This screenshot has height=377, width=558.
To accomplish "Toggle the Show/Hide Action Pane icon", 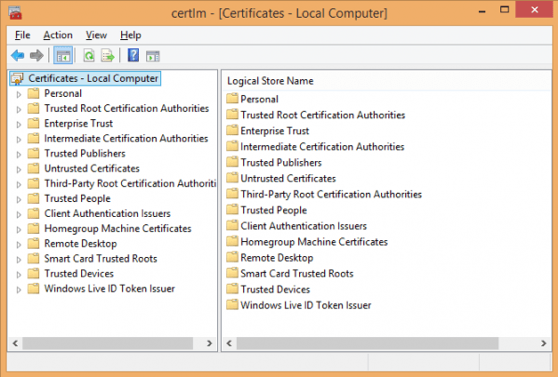I will click(x=153, y=56).
